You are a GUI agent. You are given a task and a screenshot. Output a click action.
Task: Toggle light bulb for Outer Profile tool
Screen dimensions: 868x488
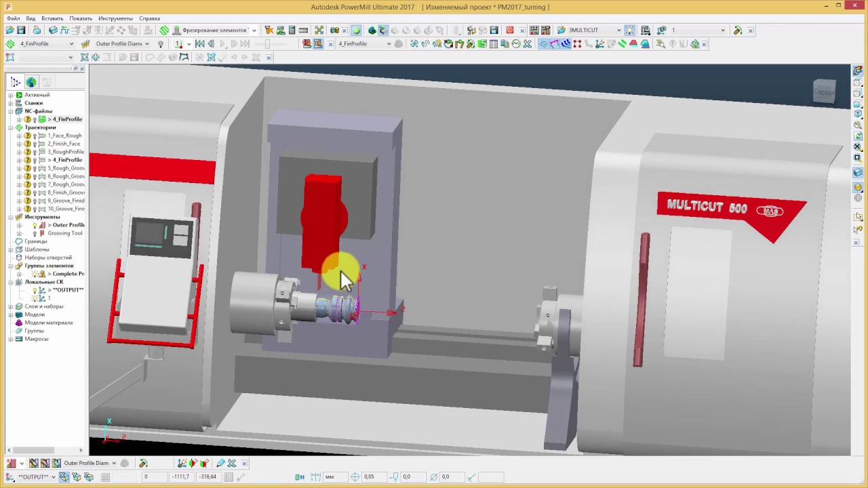click(x=35, y=225)
